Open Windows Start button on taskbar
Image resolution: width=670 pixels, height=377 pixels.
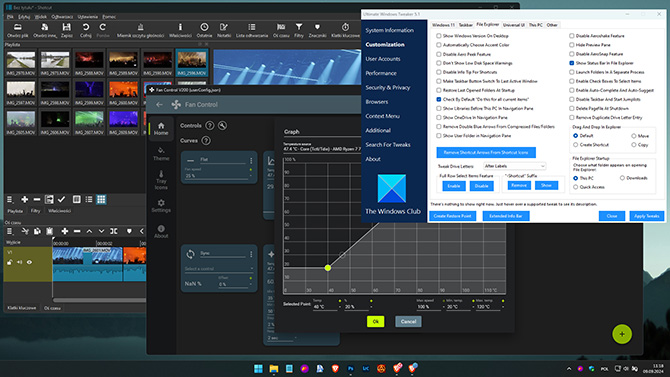[258, 368]
